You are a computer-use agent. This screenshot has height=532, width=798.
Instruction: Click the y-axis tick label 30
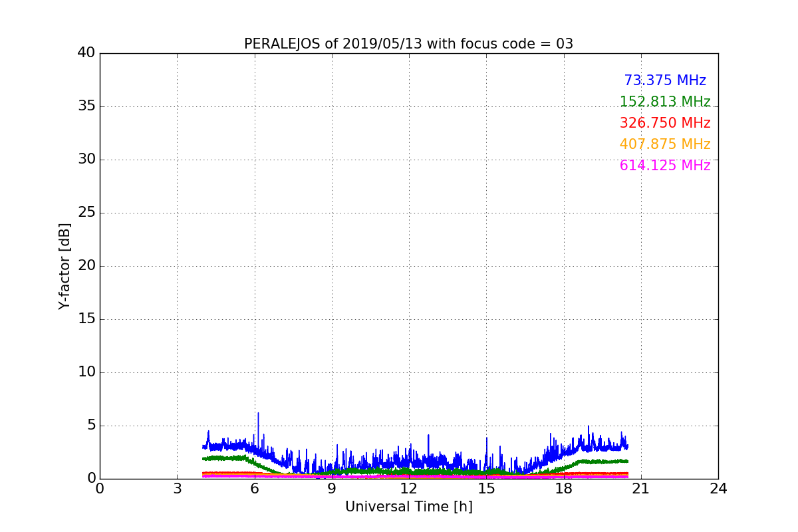click(86, 159)
